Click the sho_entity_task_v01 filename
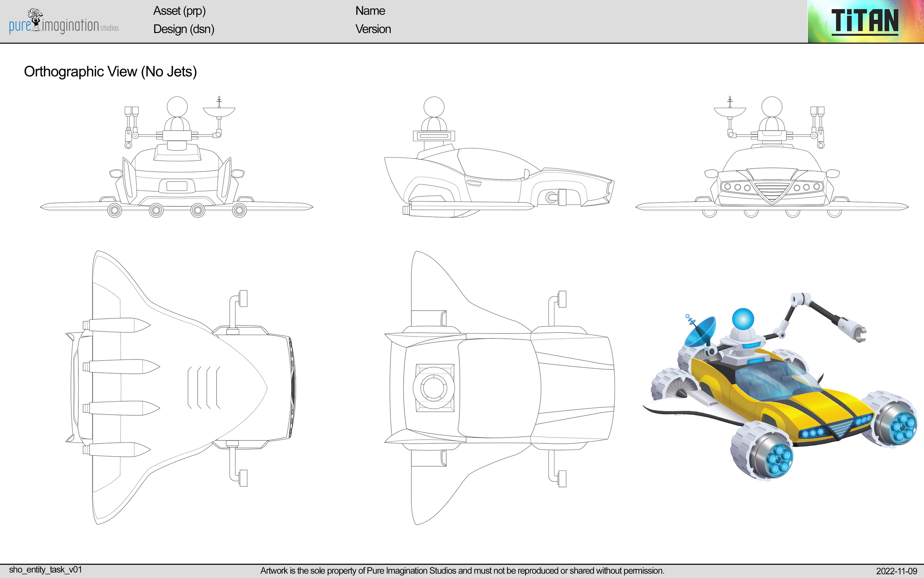Viewport: 924px width, 578px height. coord(46,569)
